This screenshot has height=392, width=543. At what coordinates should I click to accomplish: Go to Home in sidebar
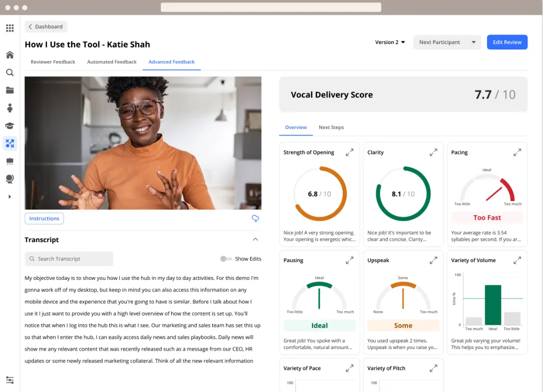click(x=10, y=55)
